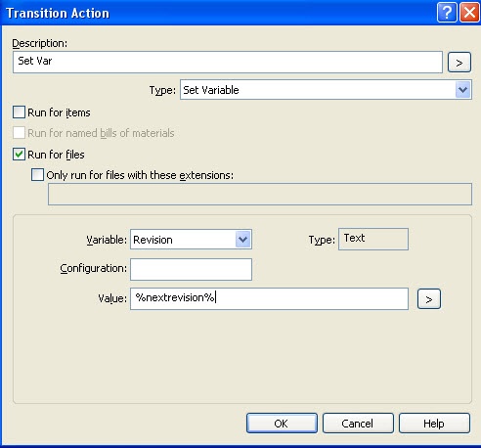Screen dimensions: 481x448
Task: Uncheck the Run for files checkbox
Action: click(19, 154)
